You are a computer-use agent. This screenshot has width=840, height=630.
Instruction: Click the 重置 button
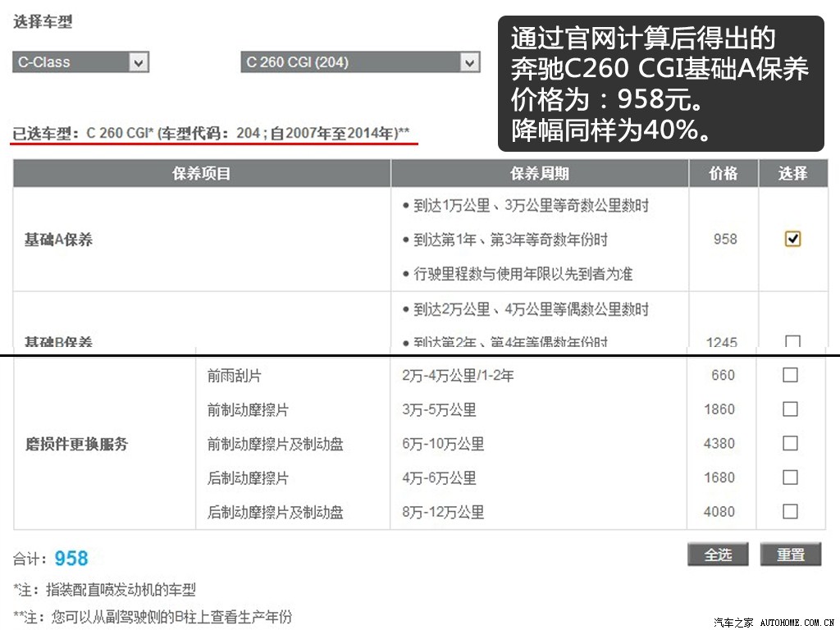(791, 555)
